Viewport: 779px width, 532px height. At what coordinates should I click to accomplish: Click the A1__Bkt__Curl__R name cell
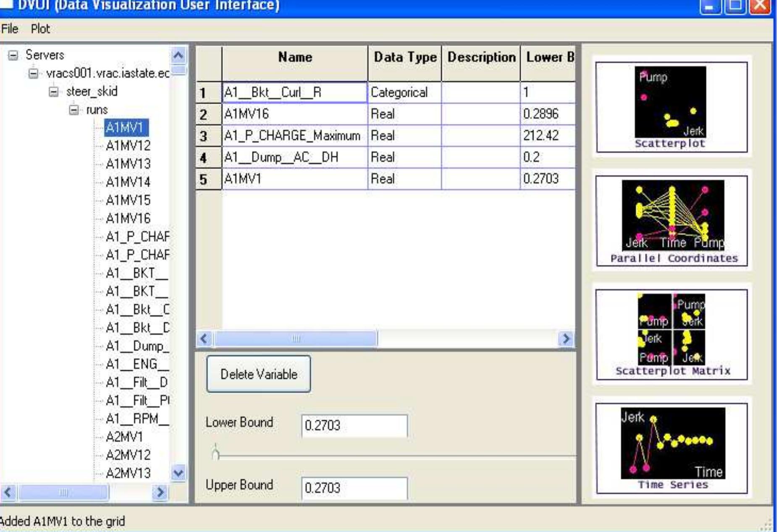point(295,92)
